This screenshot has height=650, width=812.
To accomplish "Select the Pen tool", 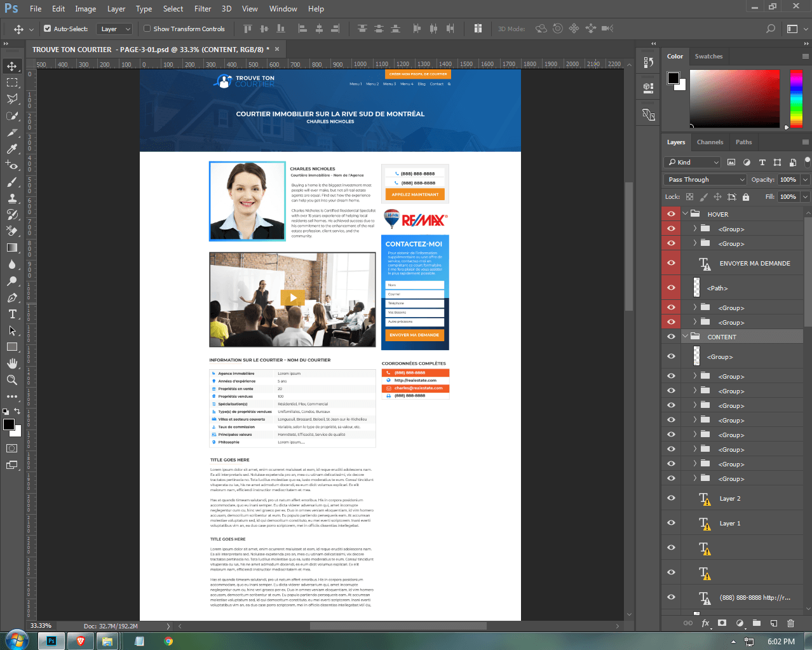I will (12, 297).
